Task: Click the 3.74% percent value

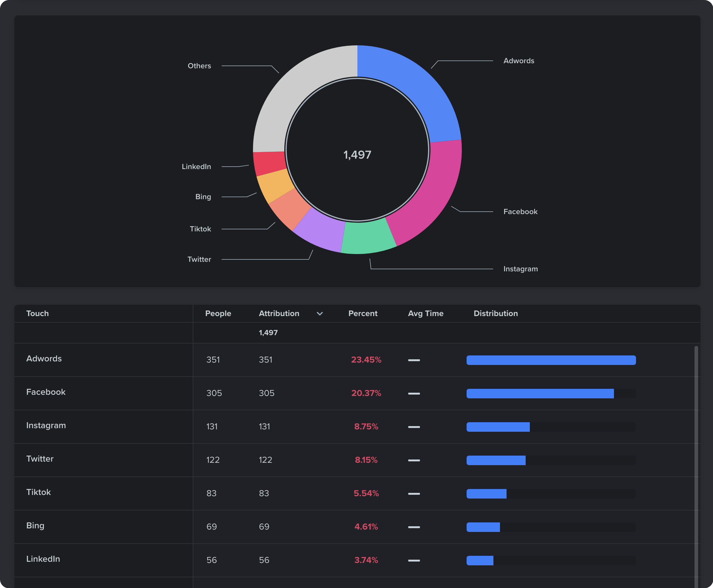Action: point(366,560)
